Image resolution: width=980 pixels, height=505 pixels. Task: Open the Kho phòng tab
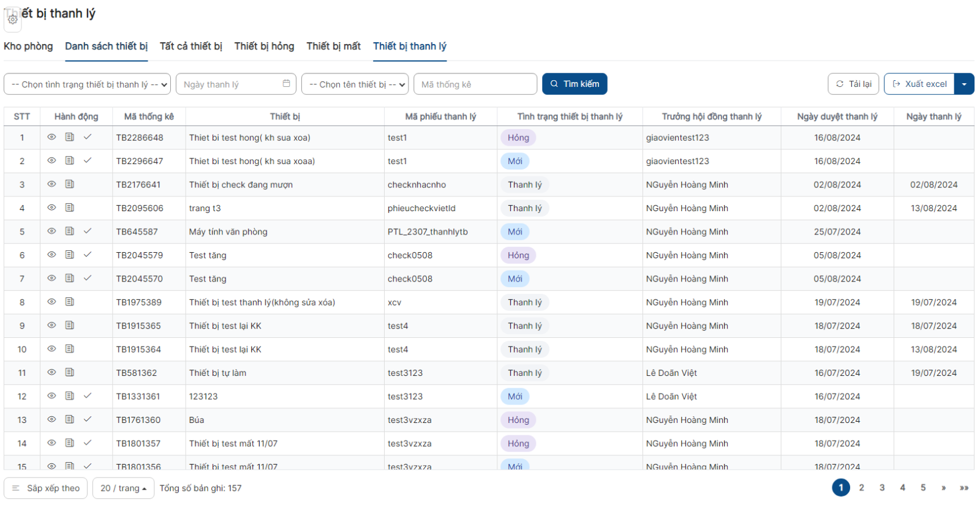coord(28,47)
